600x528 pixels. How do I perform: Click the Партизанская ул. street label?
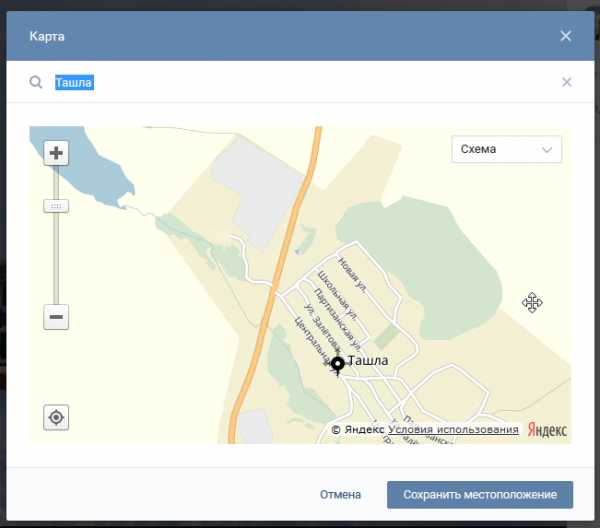(337, 319)
